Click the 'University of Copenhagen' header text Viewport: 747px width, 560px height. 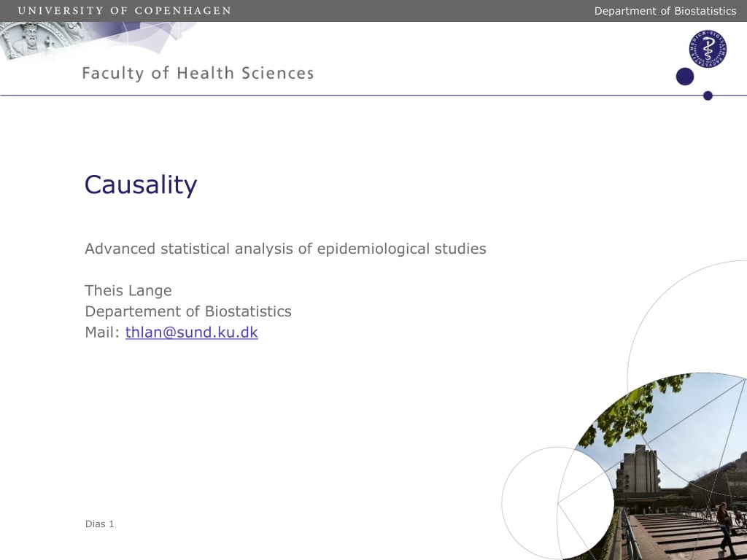[124, 10]
